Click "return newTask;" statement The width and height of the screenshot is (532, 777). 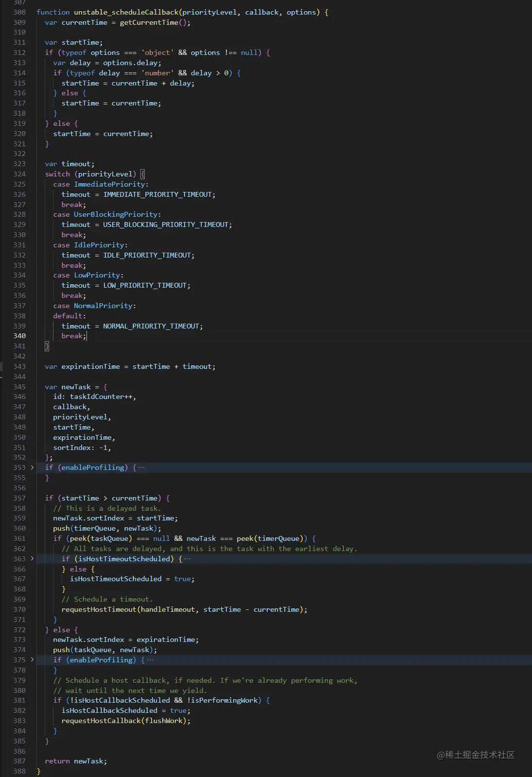pos(76,761)
